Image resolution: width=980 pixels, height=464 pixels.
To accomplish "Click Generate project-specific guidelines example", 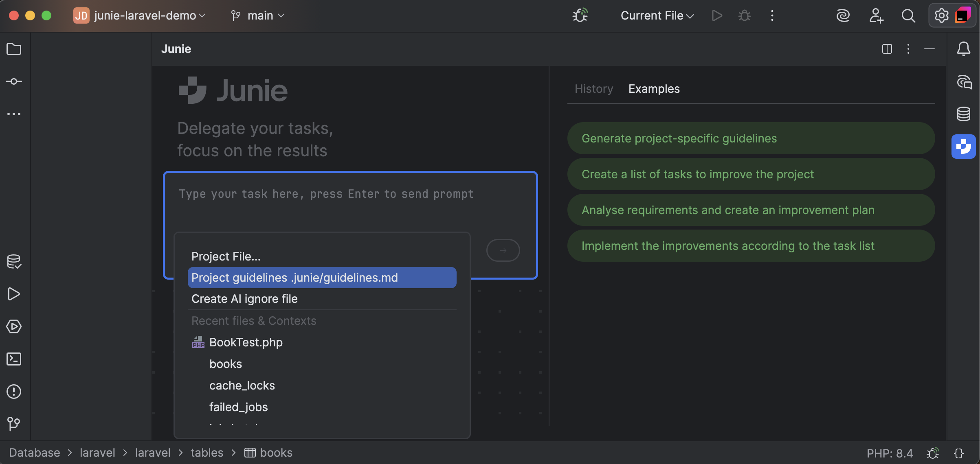I will tap(751, 138).
